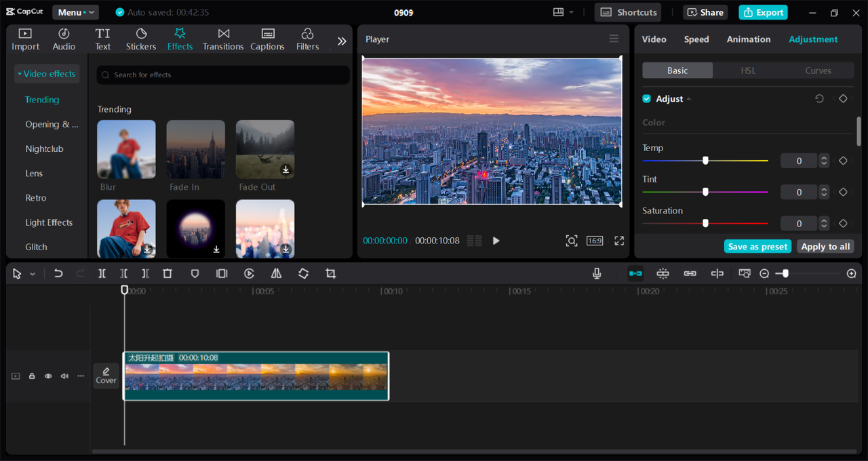Click the microphone record voiceover icon
The width and height of the screenshot is (868, 461).
(x=597, y=274)
